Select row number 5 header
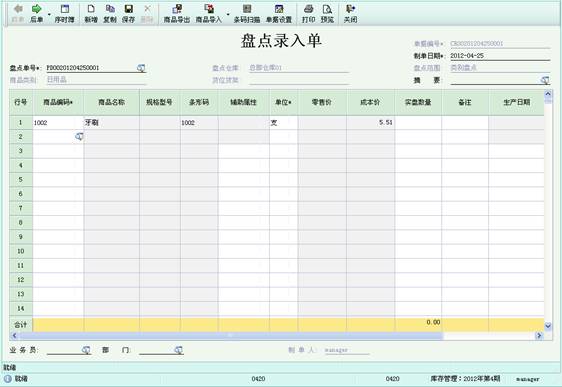Screen dimensions: 562x387 tap(21, 180)
